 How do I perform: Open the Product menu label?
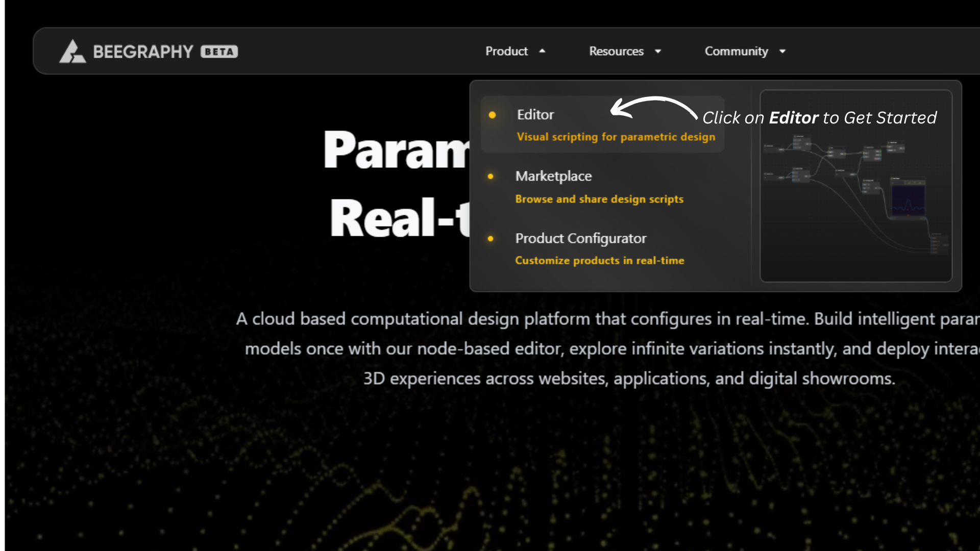tap(506, 52)
